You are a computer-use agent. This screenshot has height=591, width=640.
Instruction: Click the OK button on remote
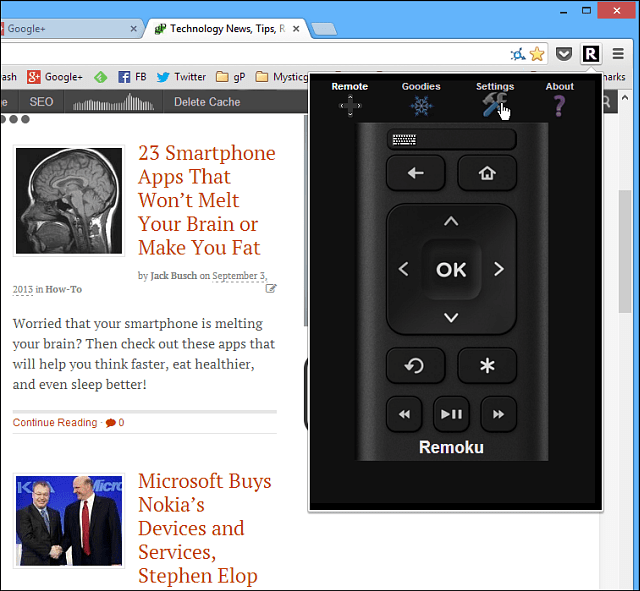[451, 269]
